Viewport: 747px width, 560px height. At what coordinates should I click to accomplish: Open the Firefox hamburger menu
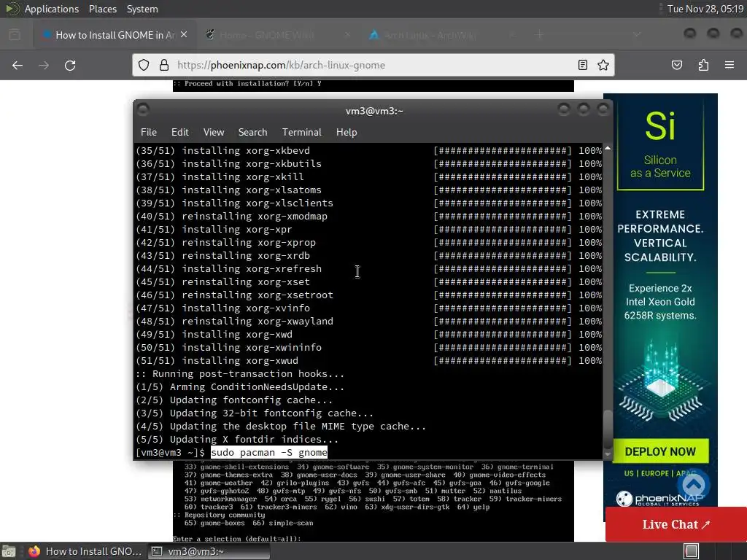(729, 65)
